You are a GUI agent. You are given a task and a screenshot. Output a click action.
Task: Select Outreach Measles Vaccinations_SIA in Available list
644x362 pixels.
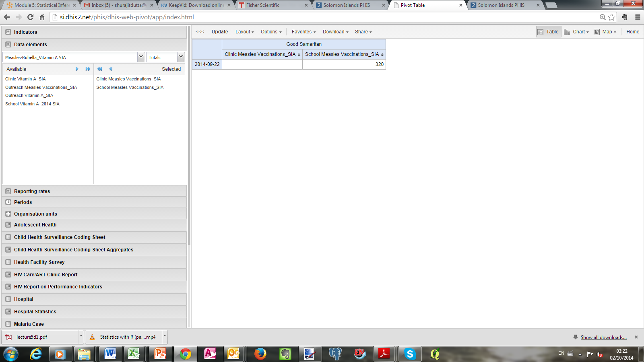click(41, 87)
